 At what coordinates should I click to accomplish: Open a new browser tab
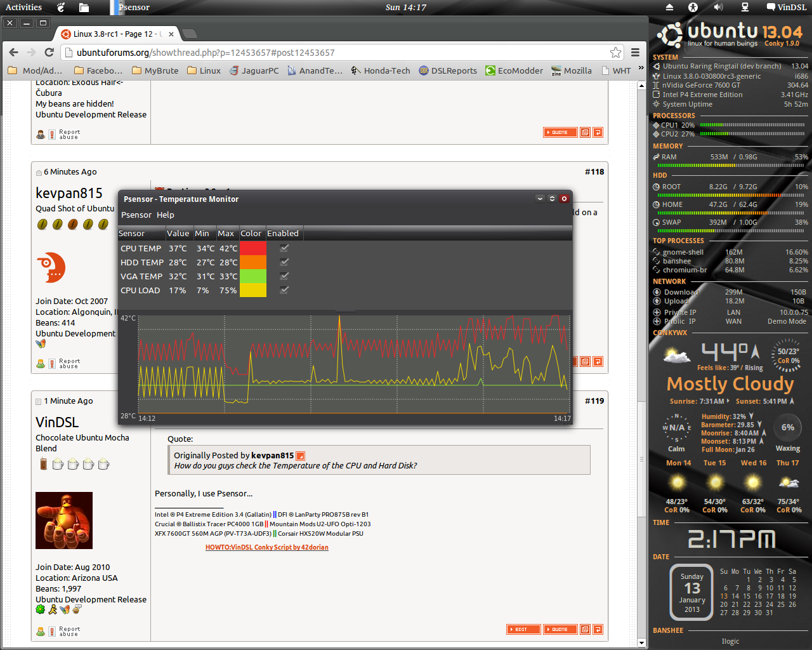pyautogui.click(x=189, y=34)
